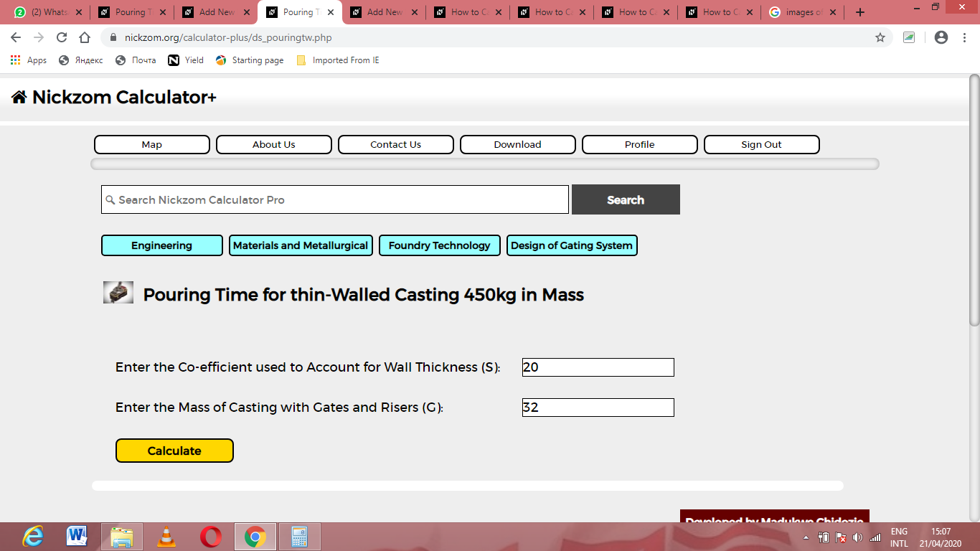Viewport: 980px width, 551px height.
Task: Click the Sign Out button
Action: (762, 144)
